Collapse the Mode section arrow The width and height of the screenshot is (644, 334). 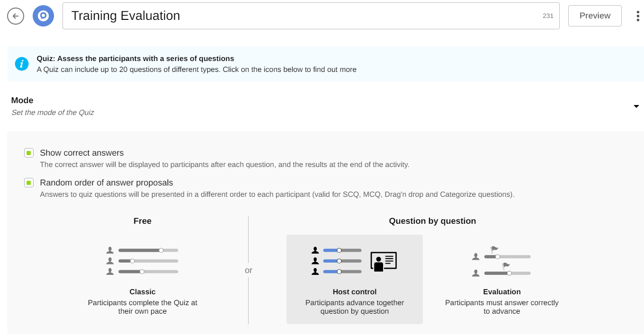coord(636,106)
